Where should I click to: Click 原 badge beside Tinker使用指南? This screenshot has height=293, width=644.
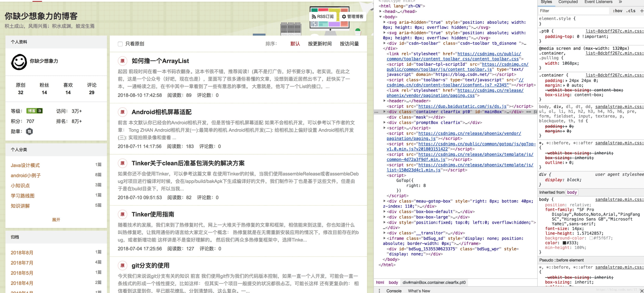pyautogui.click(x=122, y=214)
